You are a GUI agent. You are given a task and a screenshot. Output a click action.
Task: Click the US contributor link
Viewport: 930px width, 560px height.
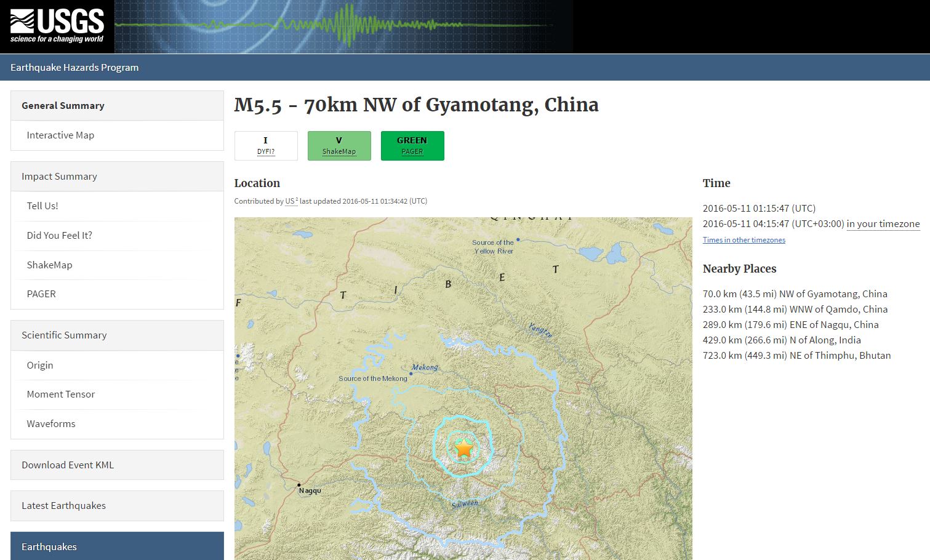pos(290,201)
